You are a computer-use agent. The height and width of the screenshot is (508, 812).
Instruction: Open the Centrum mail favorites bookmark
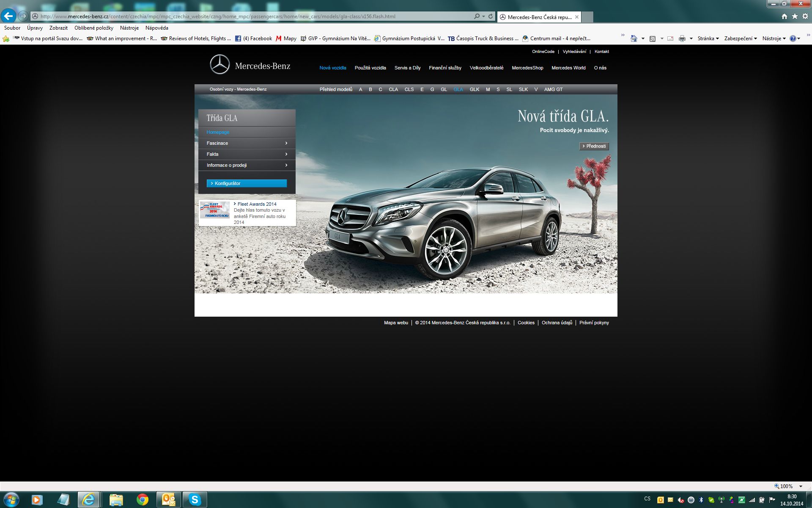click(556, 39)
